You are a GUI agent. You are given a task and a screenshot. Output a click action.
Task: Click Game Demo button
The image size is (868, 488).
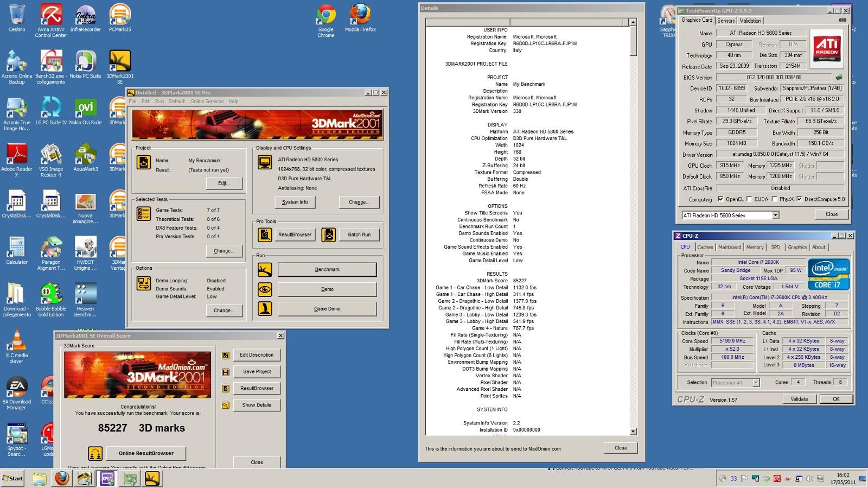pos(327,309)
